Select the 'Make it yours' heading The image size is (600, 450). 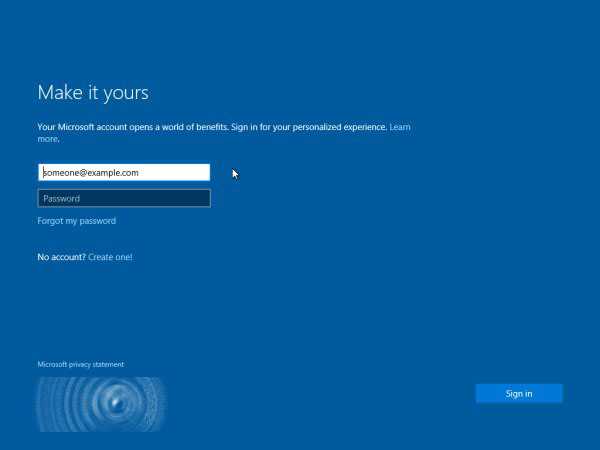[x=93, y=93]
